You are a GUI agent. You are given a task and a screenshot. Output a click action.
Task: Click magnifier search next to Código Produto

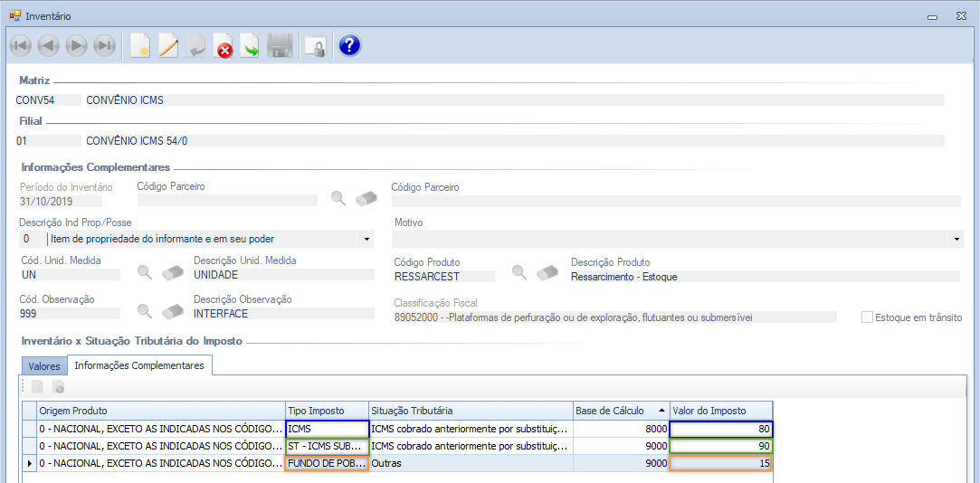(520, 273)
